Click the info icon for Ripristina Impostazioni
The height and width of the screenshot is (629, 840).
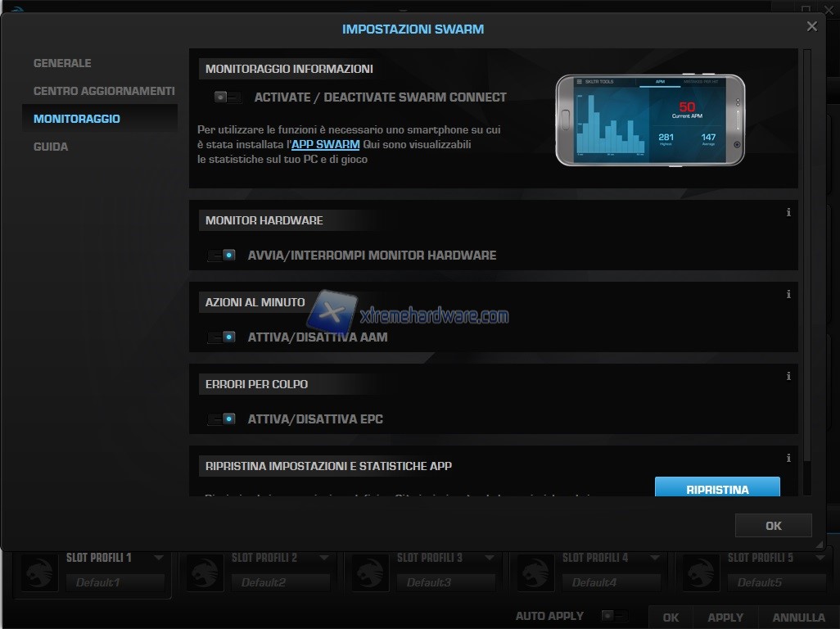click(x=788, y=459)
